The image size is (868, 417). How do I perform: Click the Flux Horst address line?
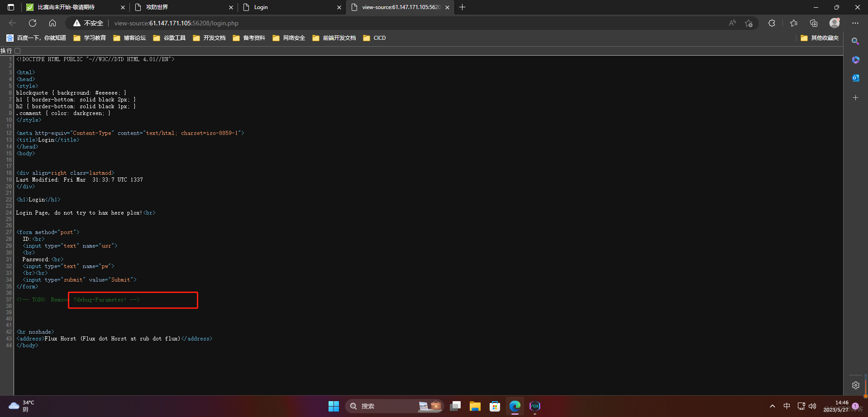point(114,339)
